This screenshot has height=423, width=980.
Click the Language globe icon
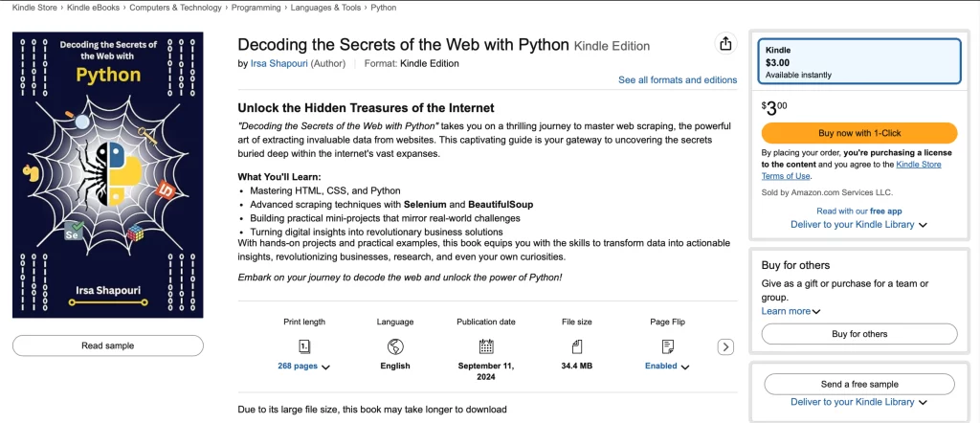(395, 346)
